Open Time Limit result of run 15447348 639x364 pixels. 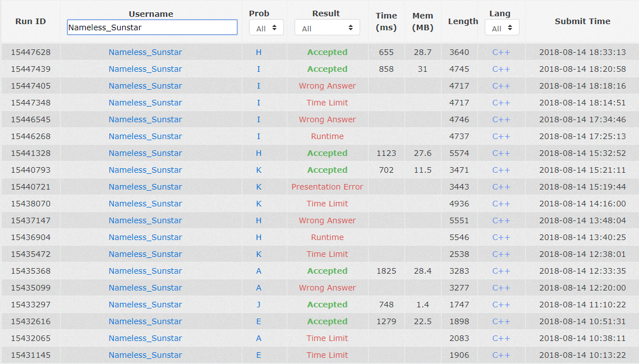click(327, 103)
